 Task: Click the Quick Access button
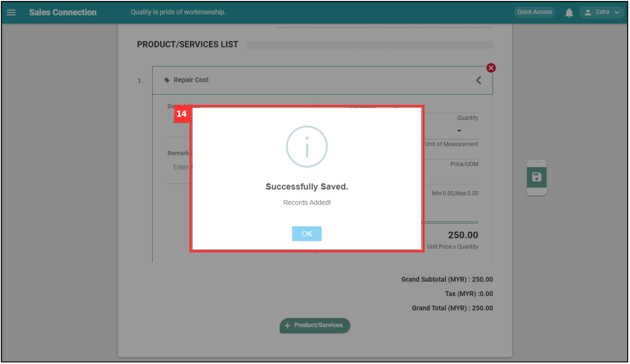[x=535, y=12]
